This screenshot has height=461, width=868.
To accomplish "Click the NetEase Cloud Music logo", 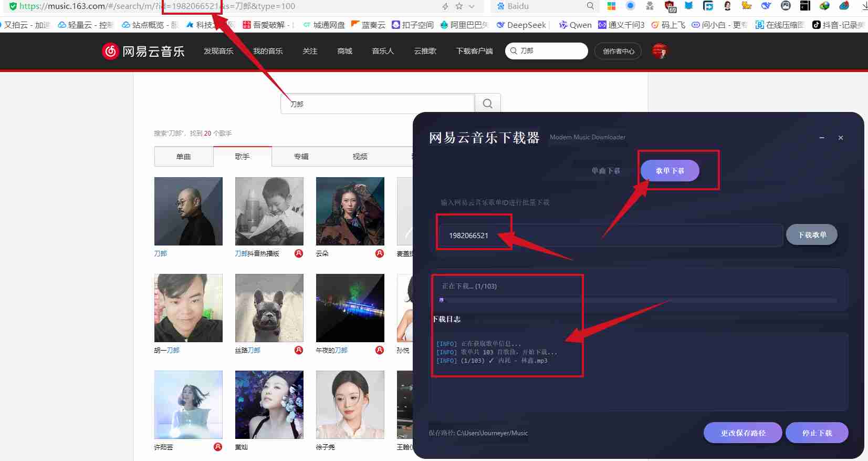I will coord(143,51).
